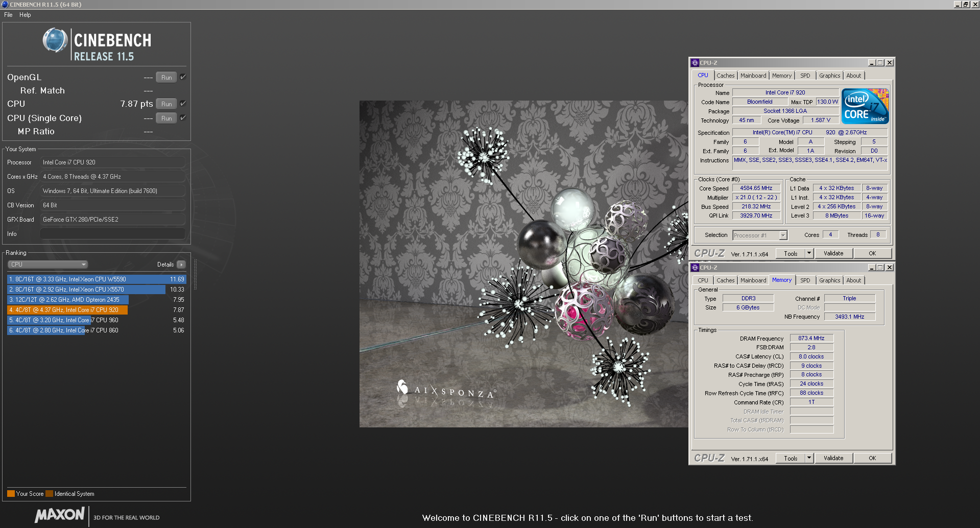
Task: Select ranking entry Xeon CPU W5590
Action: tap(97, 279)
